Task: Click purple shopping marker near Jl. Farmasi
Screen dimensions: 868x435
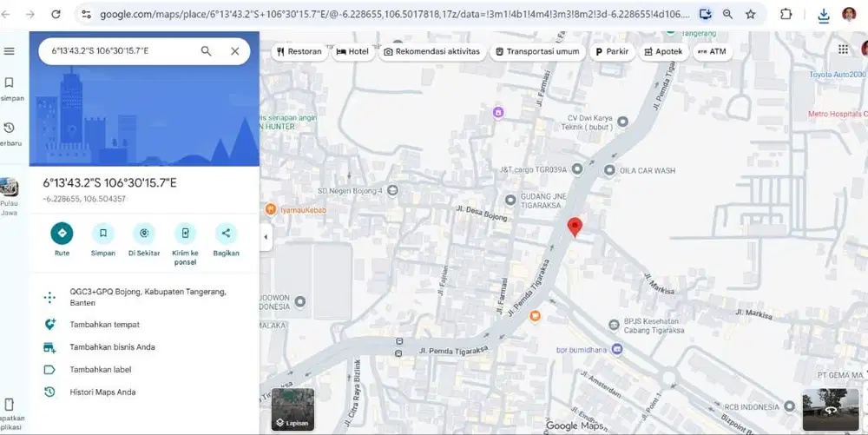Action: pyautogui.click(x=498, y=113)
